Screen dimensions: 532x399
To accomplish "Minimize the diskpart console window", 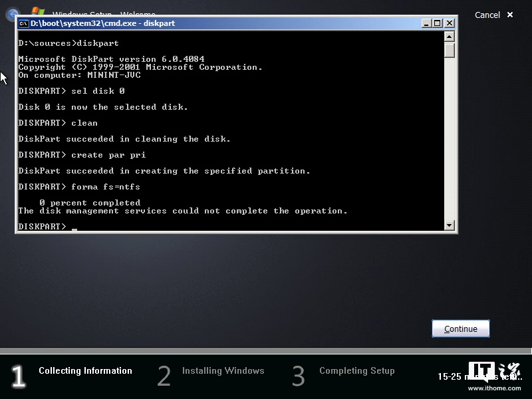I will coord(426,23).
